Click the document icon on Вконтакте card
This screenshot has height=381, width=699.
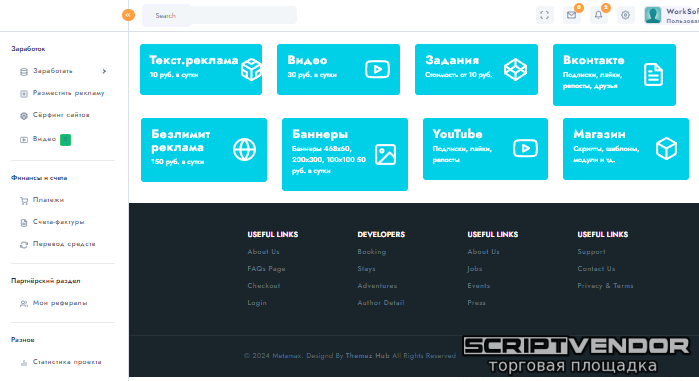pos(653,74)
